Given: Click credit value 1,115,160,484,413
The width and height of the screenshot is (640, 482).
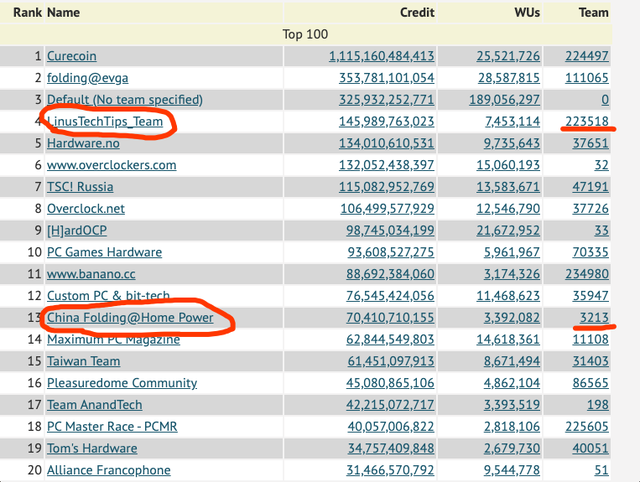Looking at the screenshot, I should (382, 56).
